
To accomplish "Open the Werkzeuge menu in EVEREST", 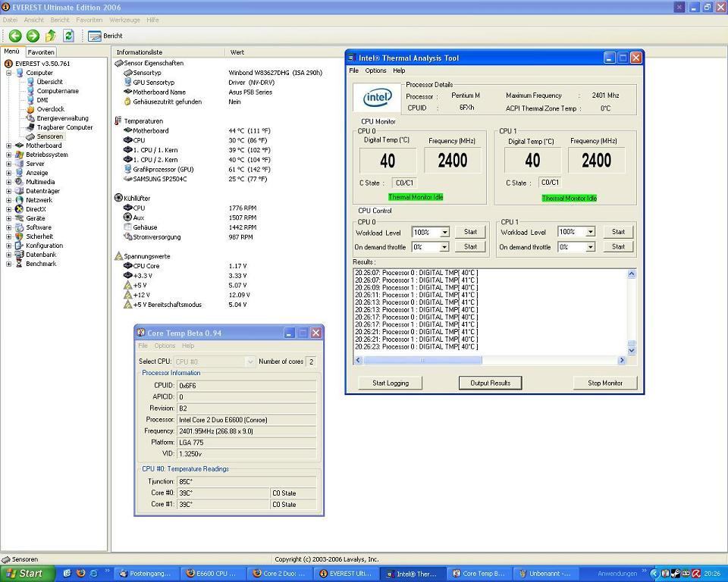I will [124, 20].
